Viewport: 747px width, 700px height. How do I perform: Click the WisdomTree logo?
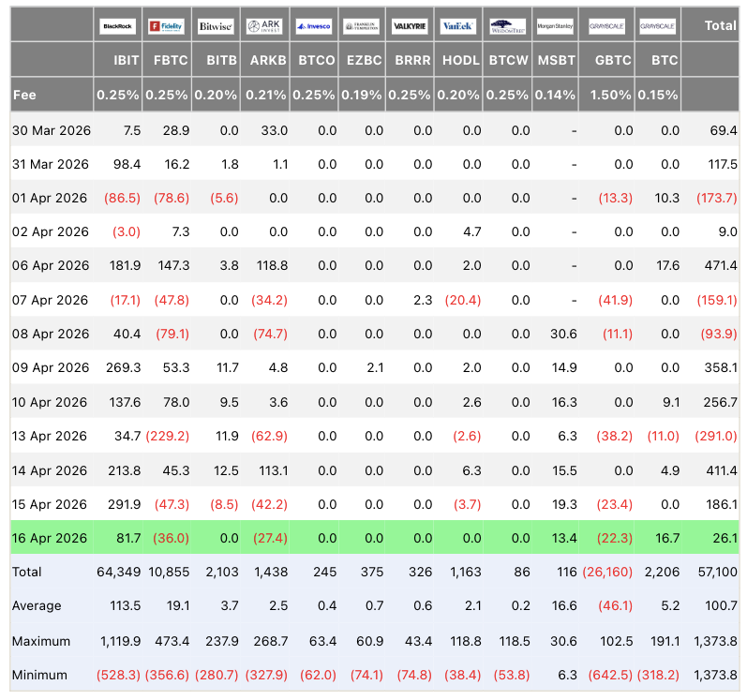click(x=508, y=27)
